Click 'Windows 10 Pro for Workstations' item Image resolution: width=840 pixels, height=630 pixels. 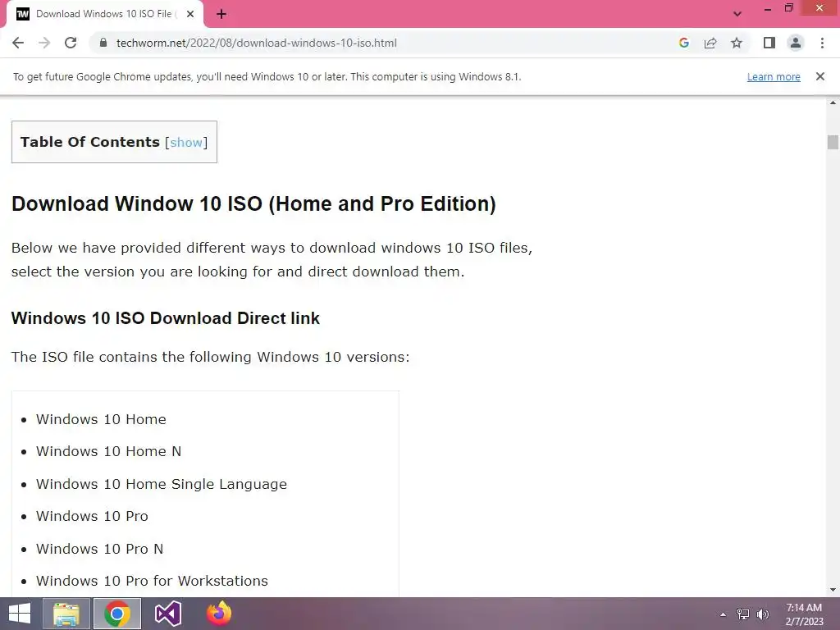coord(152,582)
